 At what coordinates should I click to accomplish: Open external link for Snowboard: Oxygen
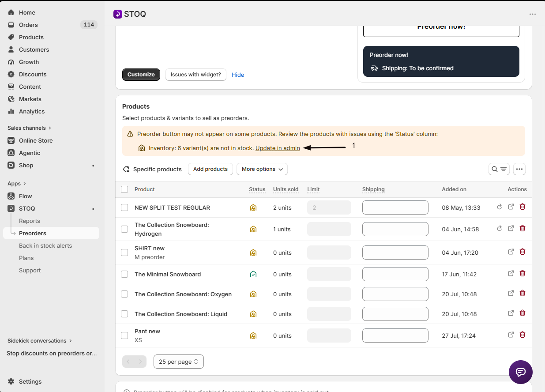pos(511,293)
